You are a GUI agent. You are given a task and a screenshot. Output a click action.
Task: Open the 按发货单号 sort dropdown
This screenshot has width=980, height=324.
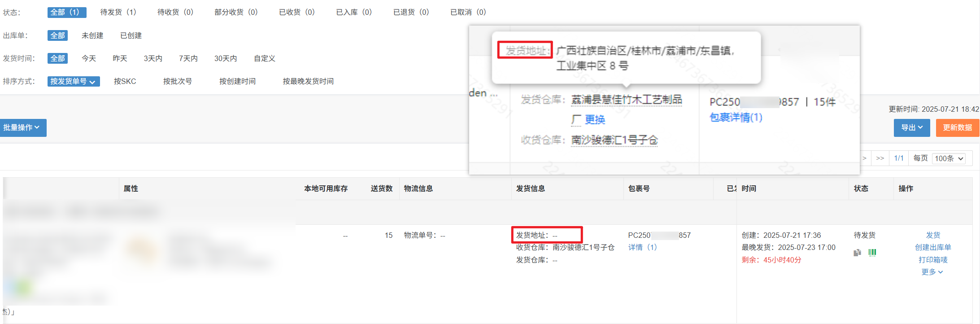tap(74, 81)
